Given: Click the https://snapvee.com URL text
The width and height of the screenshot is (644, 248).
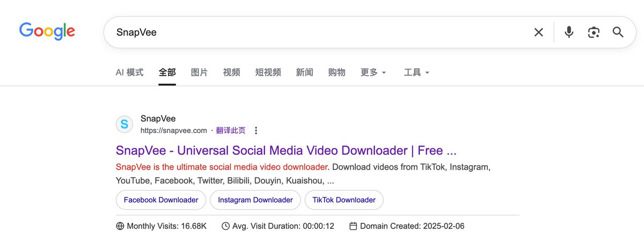Looking at the screenshot, I should coord(174,130).
